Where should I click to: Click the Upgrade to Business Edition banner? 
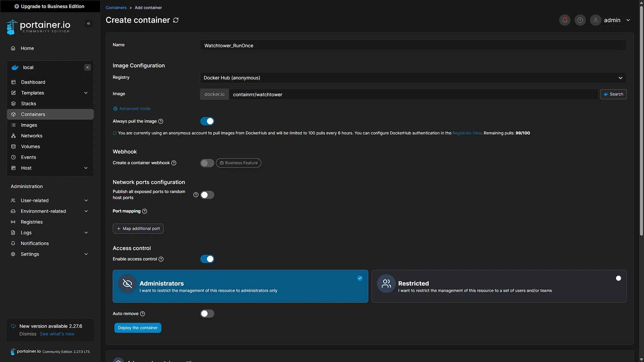[50, 6]
